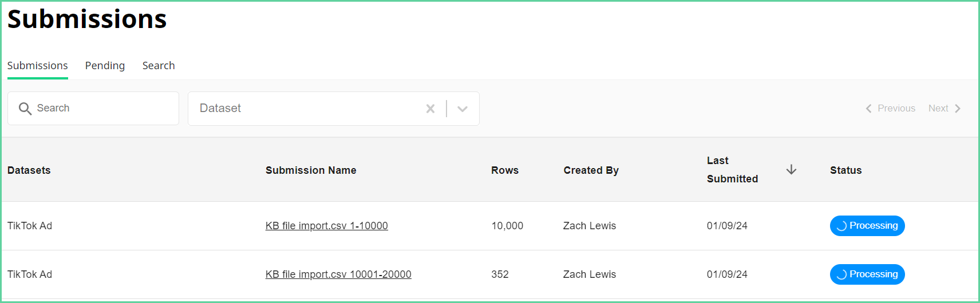Click the Next pagination button
Image resolution: width=980 pixels, height=303 pixels.
[945, 109]
